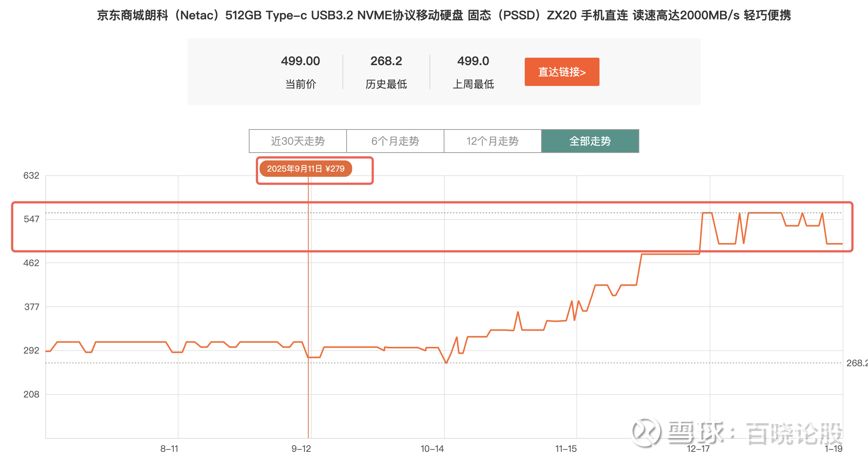Switch to 6个月走势 tab
Viewport: 868px width, 460px height.
(395, 141)
